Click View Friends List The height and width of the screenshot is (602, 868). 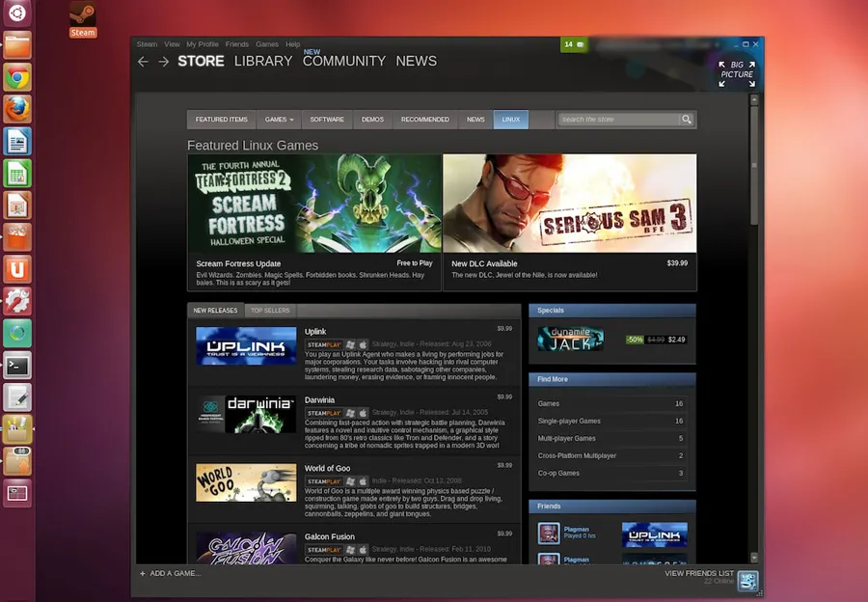(699, 573)
